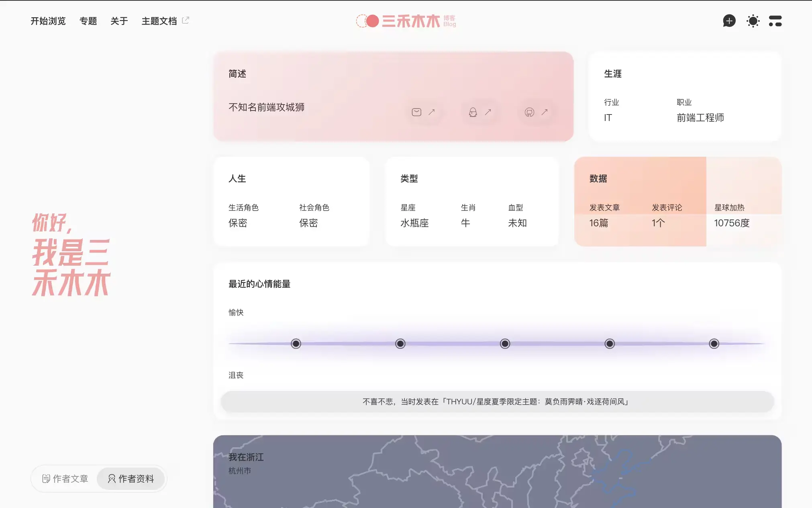Click the mood article caption bar
The width and height of the screenshot is (812, 508).
[497, 401]
